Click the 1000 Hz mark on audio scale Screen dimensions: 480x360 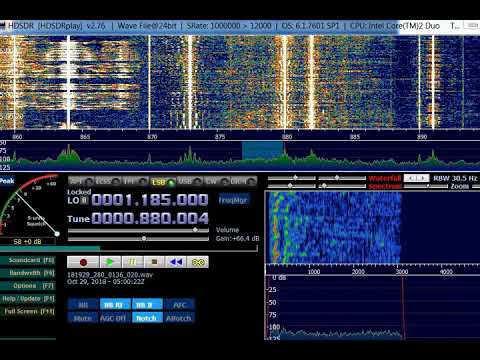tap(313, 272)
